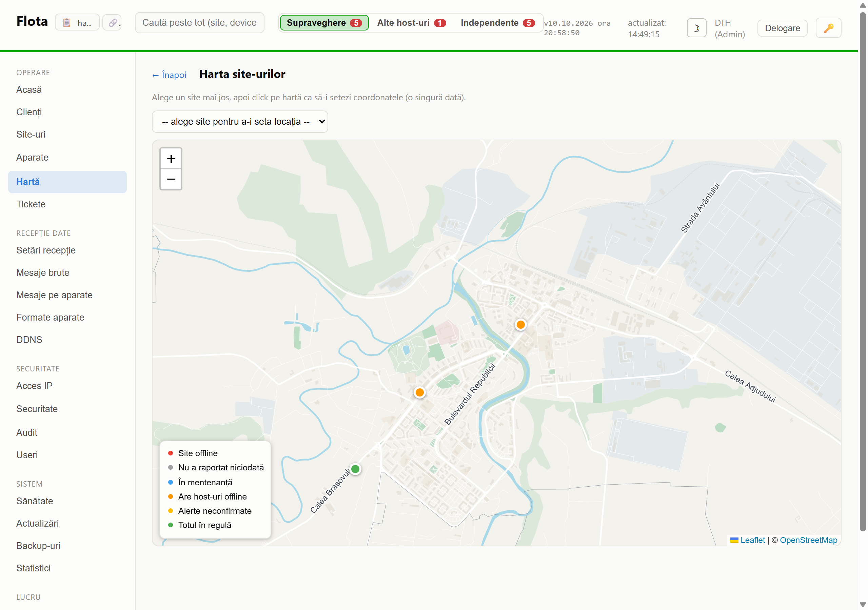Click the key icon button
Image resolution: width=868 pixels, height=610 pixels.
click(x=828, y=28)
